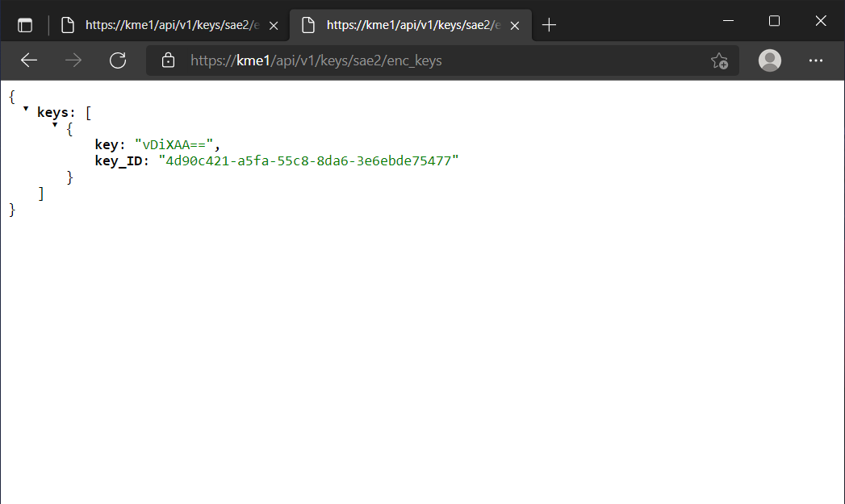This screenshot has width=845, height=504.
Task: Add this page to favorites
Action: [x=719, y=60]
